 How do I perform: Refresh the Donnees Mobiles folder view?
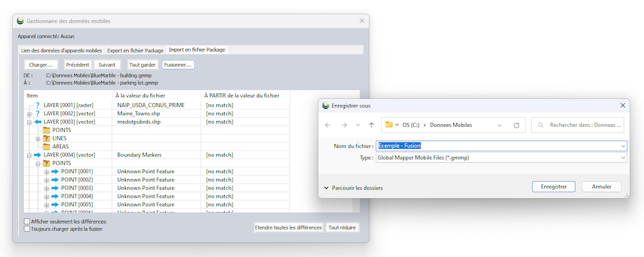tap(516, 125)
